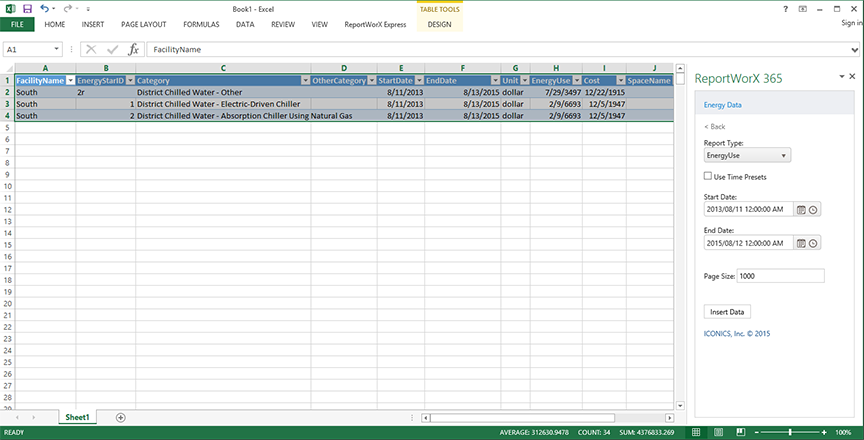Enable Use Time Presets checkbox
864x440 pixels.
tap(708, 176)
